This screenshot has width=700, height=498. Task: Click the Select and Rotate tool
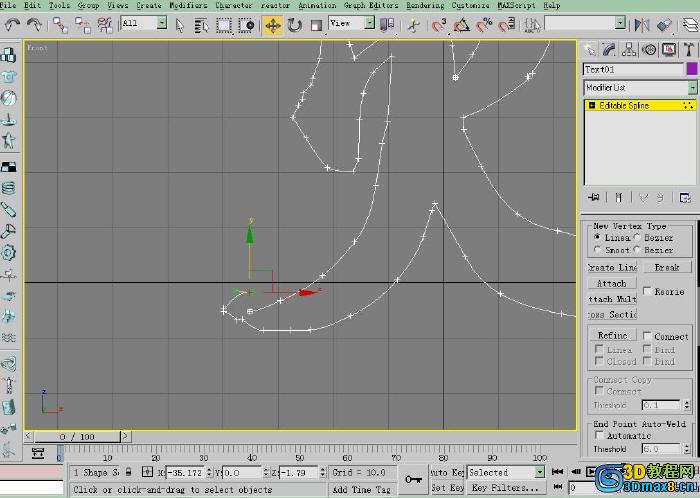[x=294, y=23]
